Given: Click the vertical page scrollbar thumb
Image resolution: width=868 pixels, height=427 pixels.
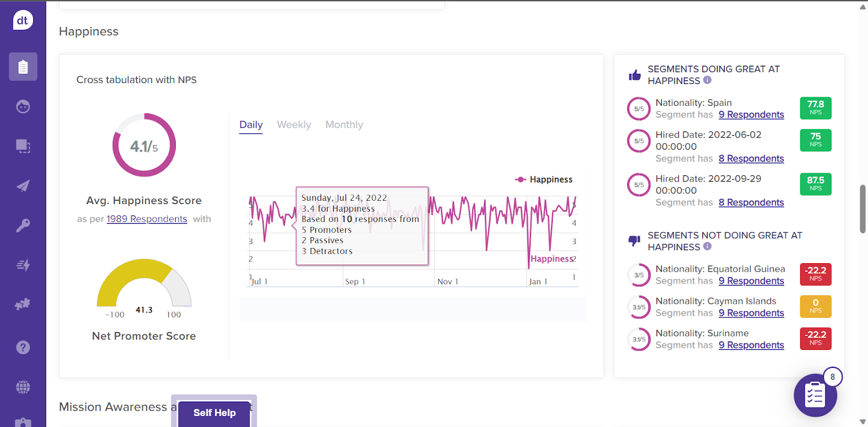Looking at the screenshot, I should [863, 209].
